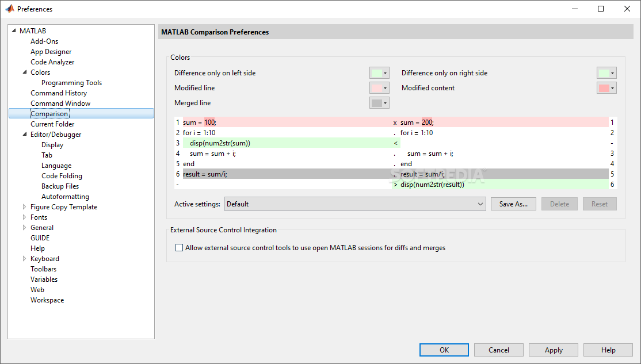
Task: Maximize the Preferences window
Action: click(601, 9)
